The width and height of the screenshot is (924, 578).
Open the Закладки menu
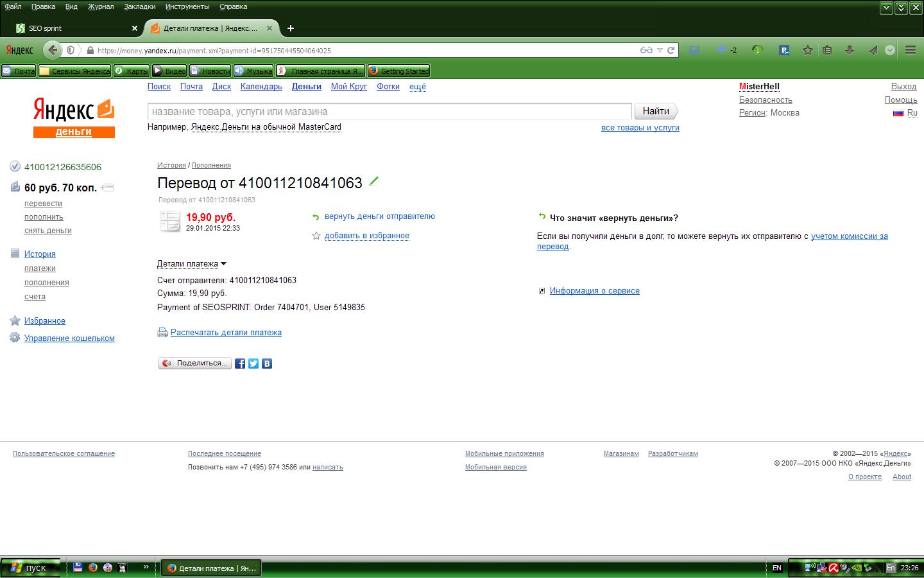tap(139, 6)
